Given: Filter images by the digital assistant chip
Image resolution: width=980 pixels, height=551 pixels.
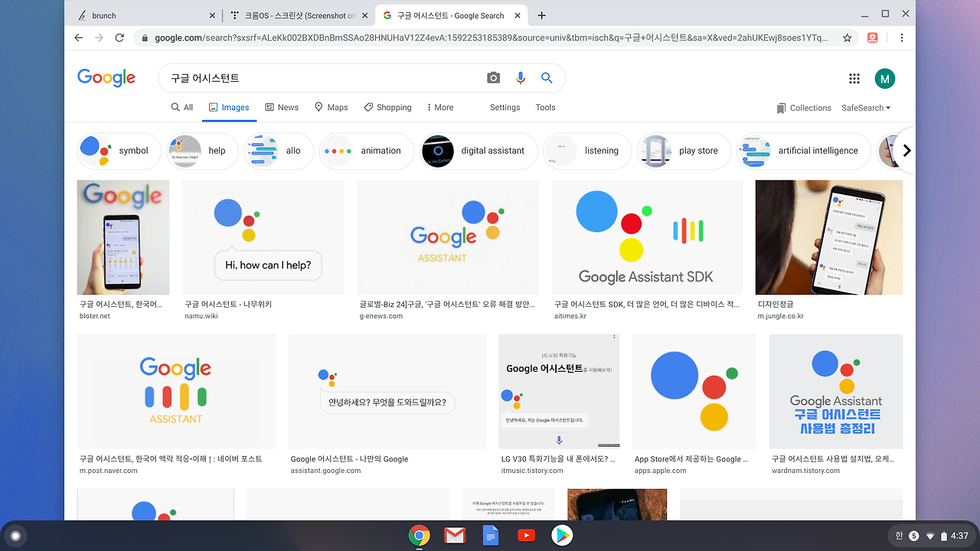Looking at the screenshot, I should tap(479, 151).
